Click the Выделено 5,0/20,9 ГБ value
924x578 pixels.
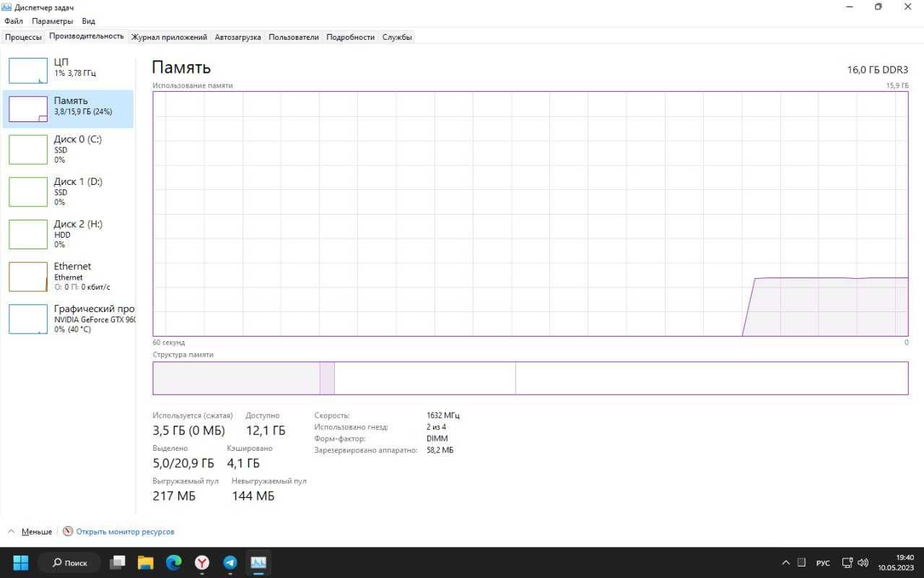coord(183,463)
